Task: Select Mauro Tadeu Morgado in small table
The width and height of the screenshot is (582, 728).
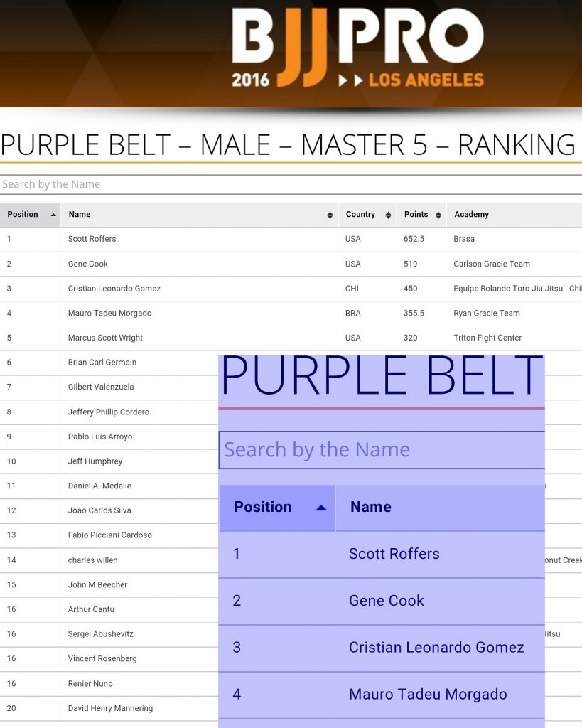Action: [x=109, y=313]
